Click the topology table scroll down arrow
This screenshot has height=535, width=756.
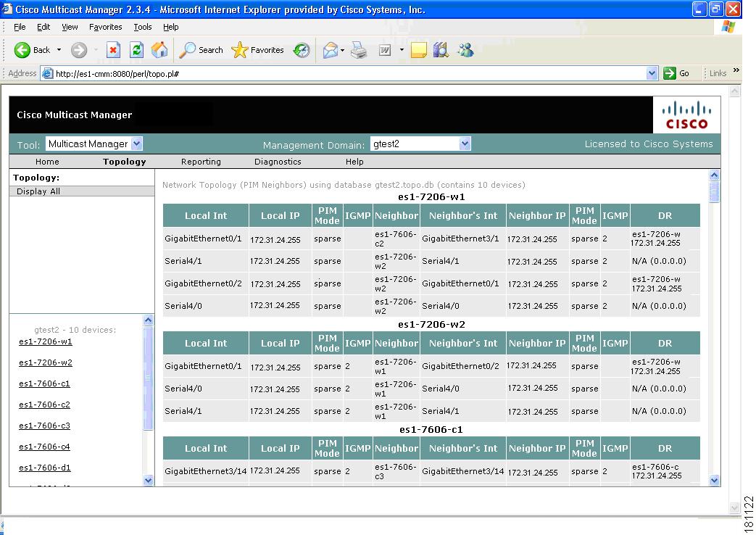(715, 480)
